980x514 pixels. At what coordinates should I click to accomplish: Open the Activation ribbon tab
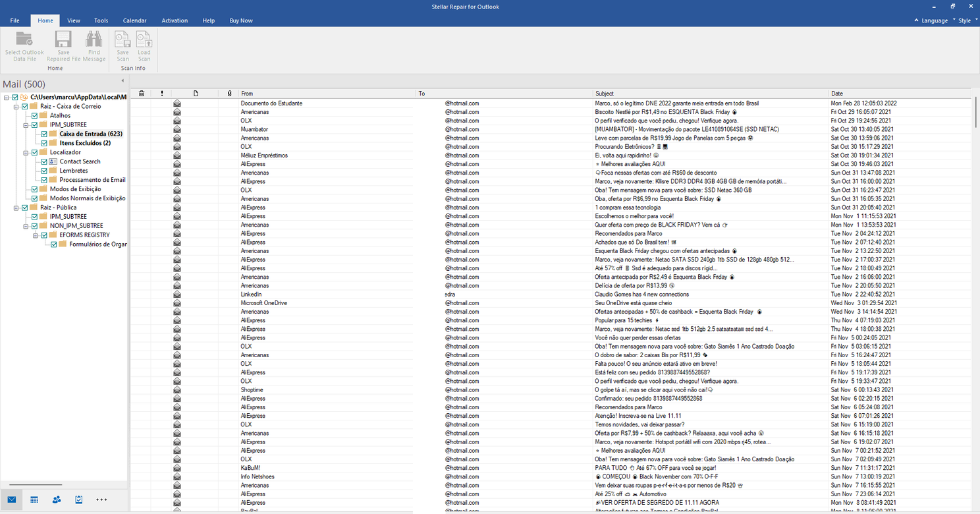coord(175,20)
